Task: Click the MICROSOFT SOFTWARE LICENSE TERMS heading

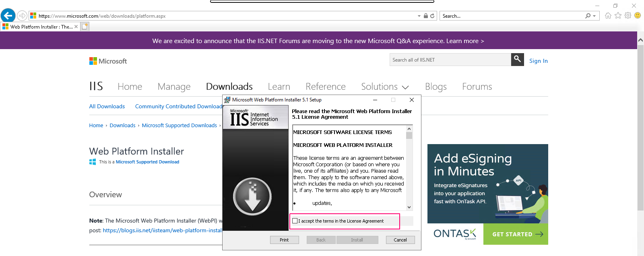Action: point(343,132)
